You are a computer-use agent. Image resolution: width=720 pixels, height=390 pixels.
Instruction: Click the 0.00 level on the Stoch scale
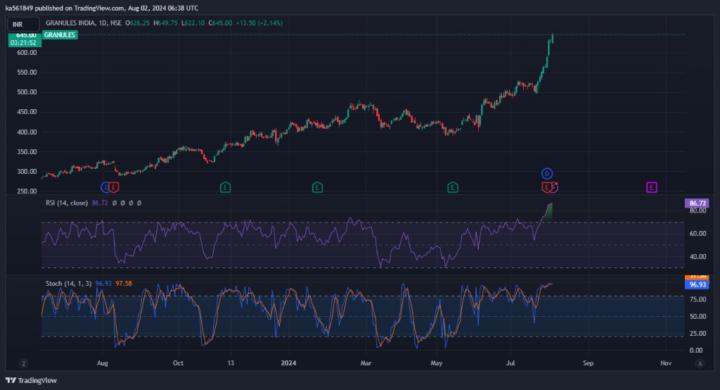[696, 350]
